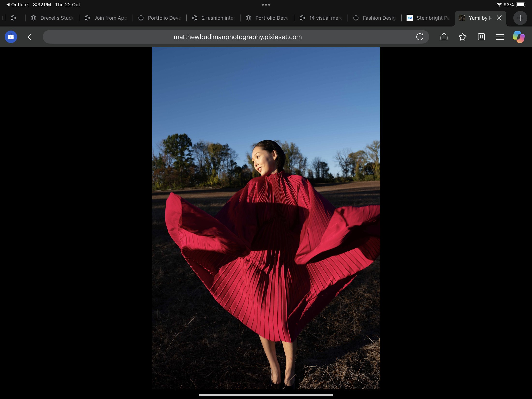Add page to favorites with star icon
The image size is (532, 399).
tap(462, 37)
